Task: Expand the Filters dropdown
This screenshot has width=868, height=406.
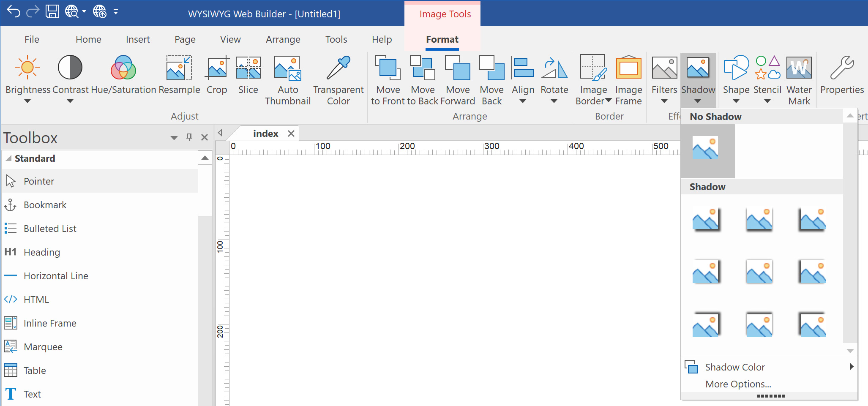Action: [664, 101]
